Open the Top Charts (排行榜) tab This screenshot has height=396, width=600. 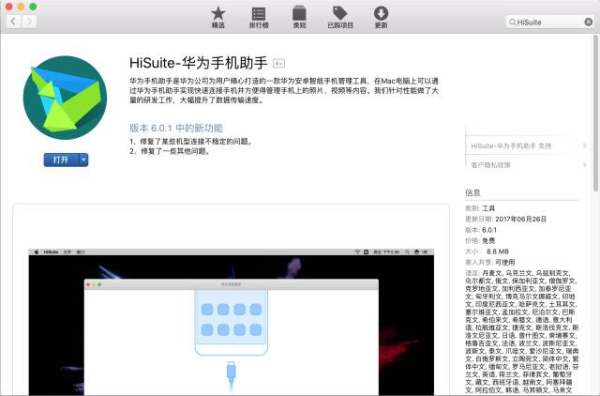pos(259,17)
